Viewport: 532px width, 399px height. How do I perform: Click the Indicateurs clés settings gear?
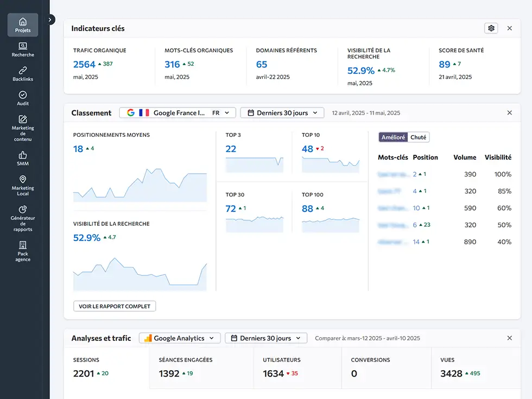[x=491, y=28]
